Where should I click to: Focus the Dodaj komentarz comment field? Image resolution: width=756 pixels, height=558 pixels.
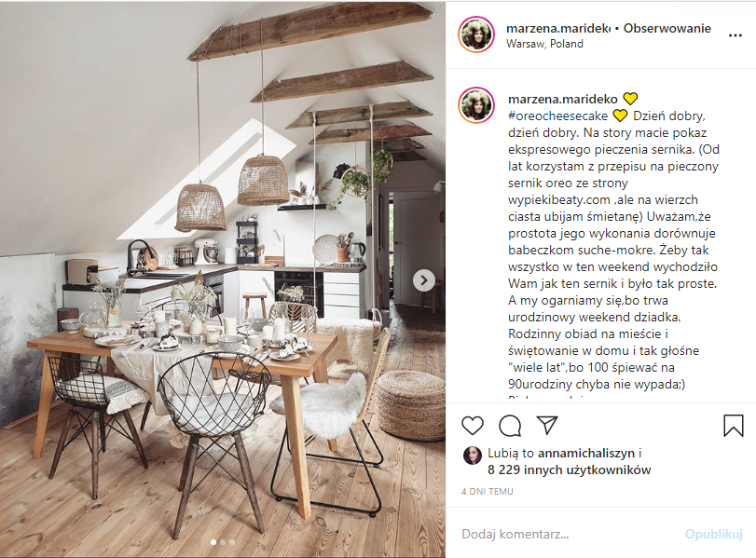(569, 534)
